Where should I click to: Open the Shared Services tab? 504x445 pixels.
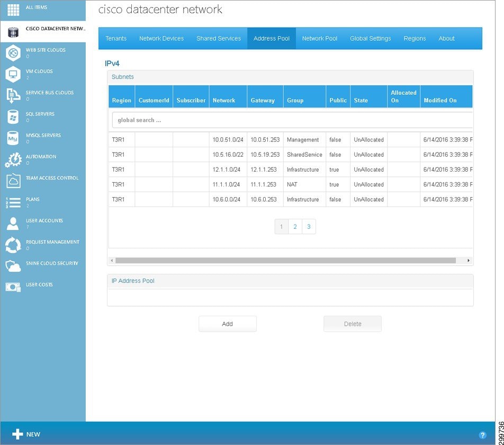[219, 38]
